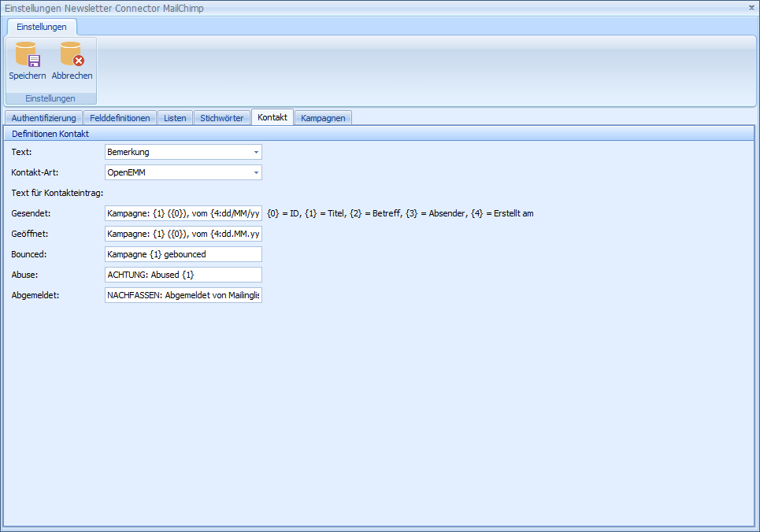Select the Kontakt tab

click(272, 118)
